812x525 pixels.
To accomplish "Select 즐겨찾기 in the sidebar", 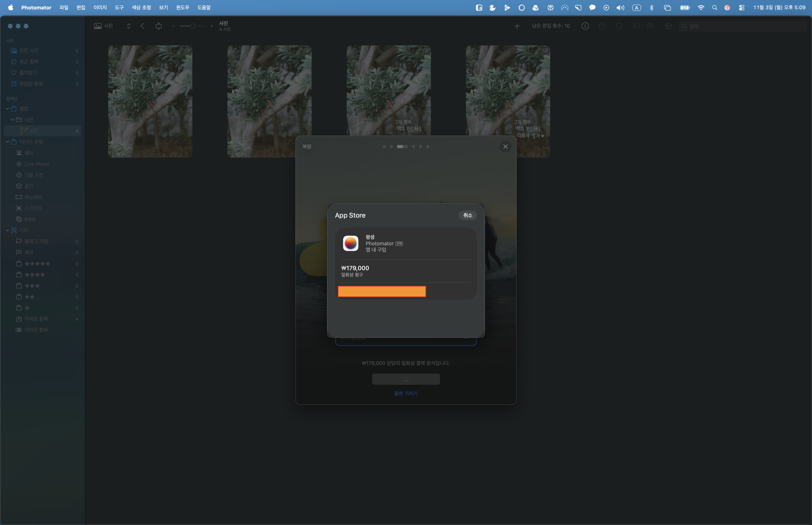I will (x=28, y=73).
